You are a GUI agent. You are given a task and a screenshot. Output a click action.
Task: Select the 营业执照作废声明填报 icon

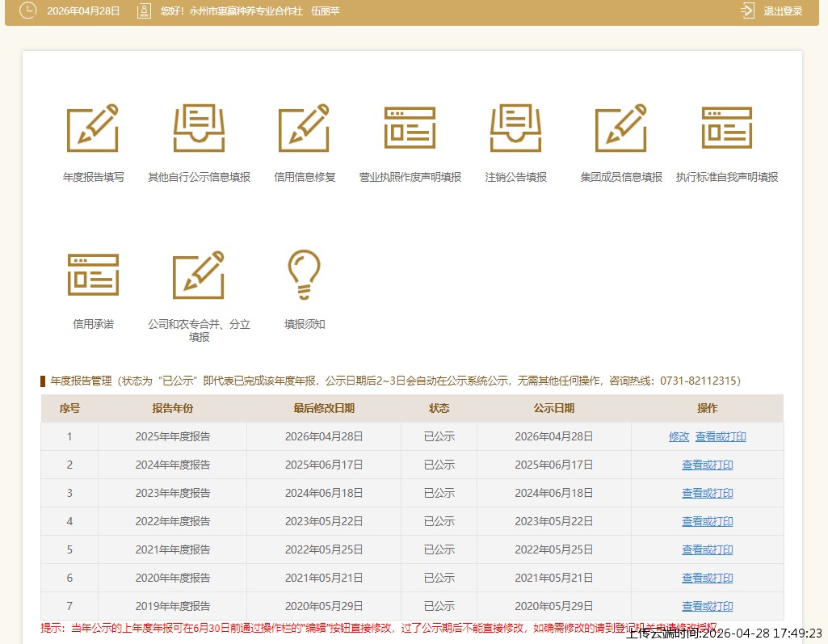pyautogui.click(x=410, y=128)
